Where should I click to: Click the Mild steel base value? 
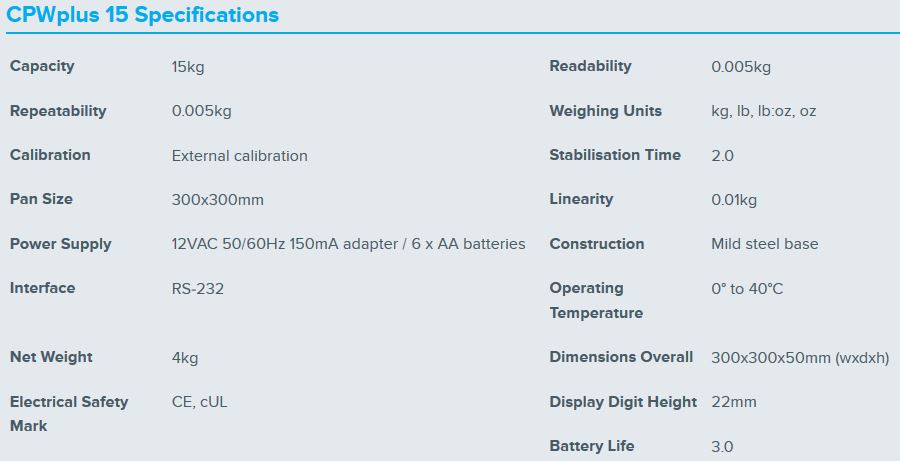tap(764, 244)
